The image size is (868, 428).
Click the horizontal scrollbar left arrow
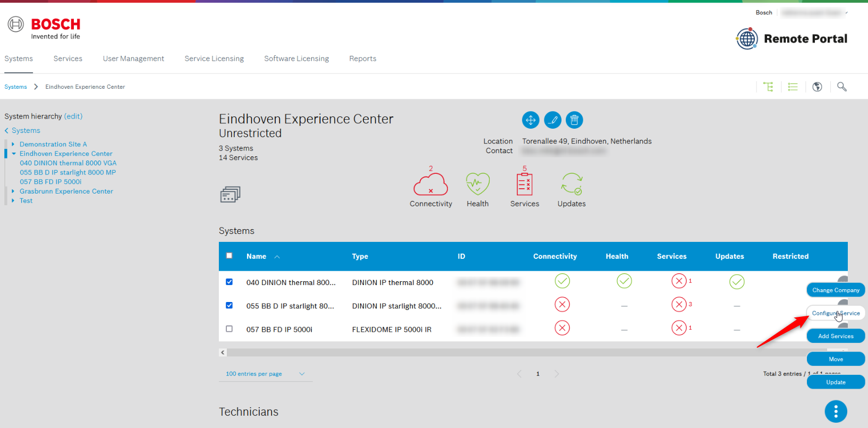coord(223,353)
